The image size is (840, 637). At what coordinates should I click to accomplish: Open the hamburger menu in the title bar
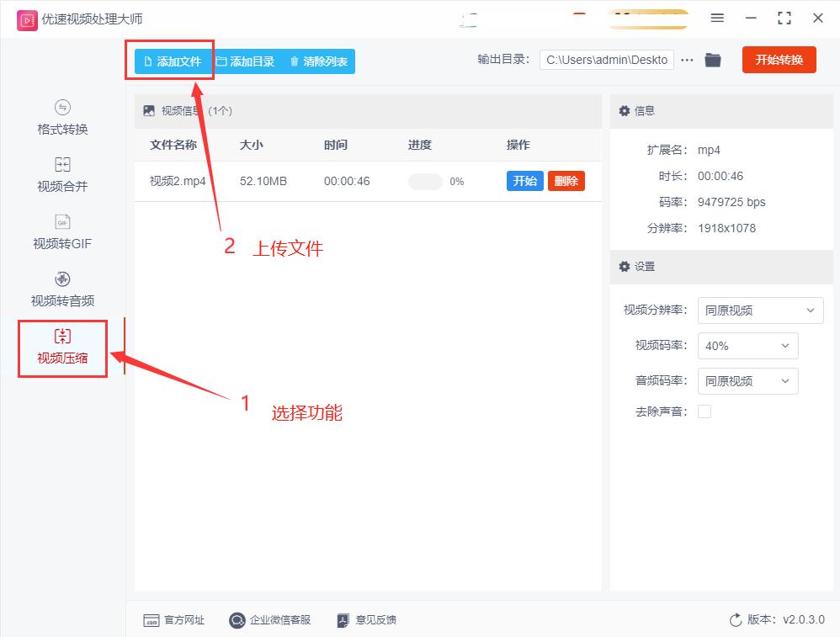tap(717, 19)
